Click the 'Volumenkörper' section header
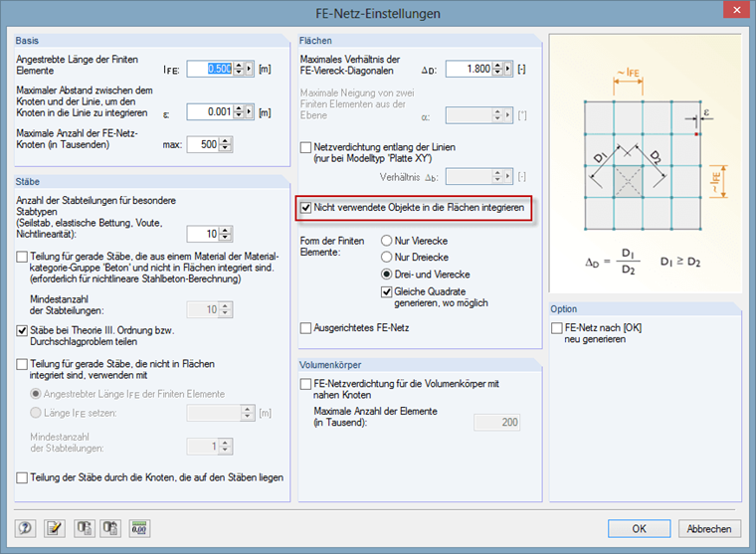Viewport: 756px width, 554px height. point(330,365)
